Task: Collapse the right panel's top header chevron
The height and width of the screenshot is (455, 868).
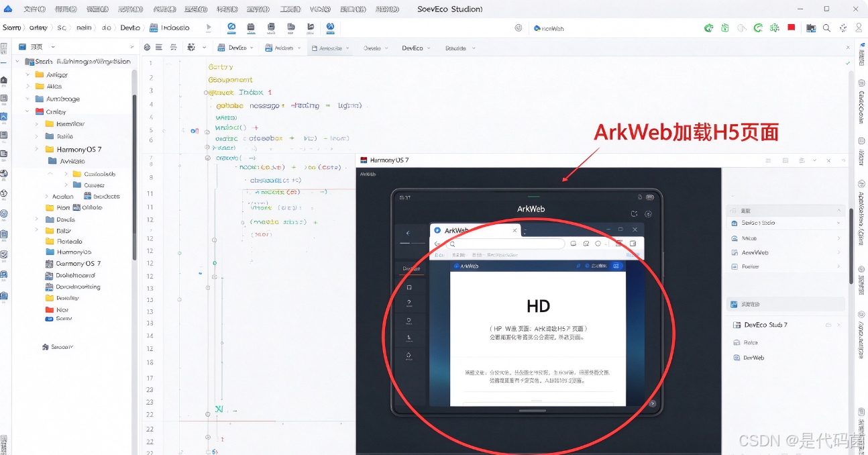Action: (x=838, y=211)
